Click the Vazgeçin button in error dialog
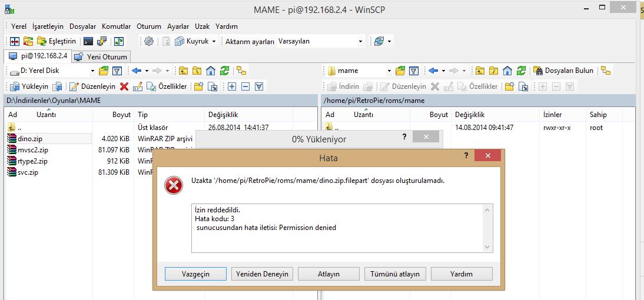 pos(195,274)
